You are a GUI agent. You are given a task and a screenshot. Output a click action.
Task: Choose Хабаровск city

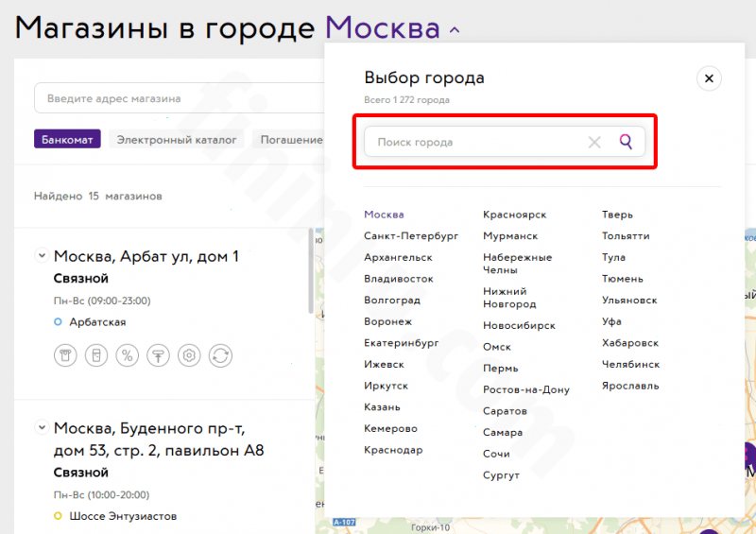(x=630, y=343)
